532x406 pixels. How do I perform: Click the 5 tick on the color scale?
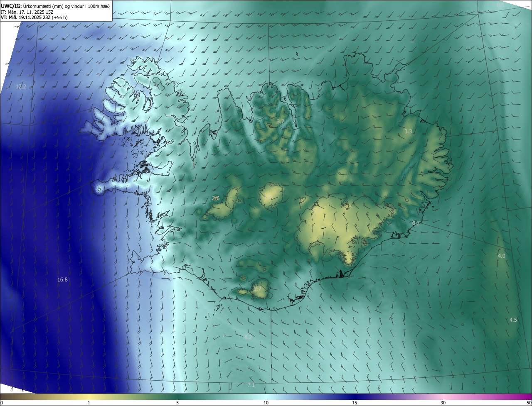click(177, 403)
